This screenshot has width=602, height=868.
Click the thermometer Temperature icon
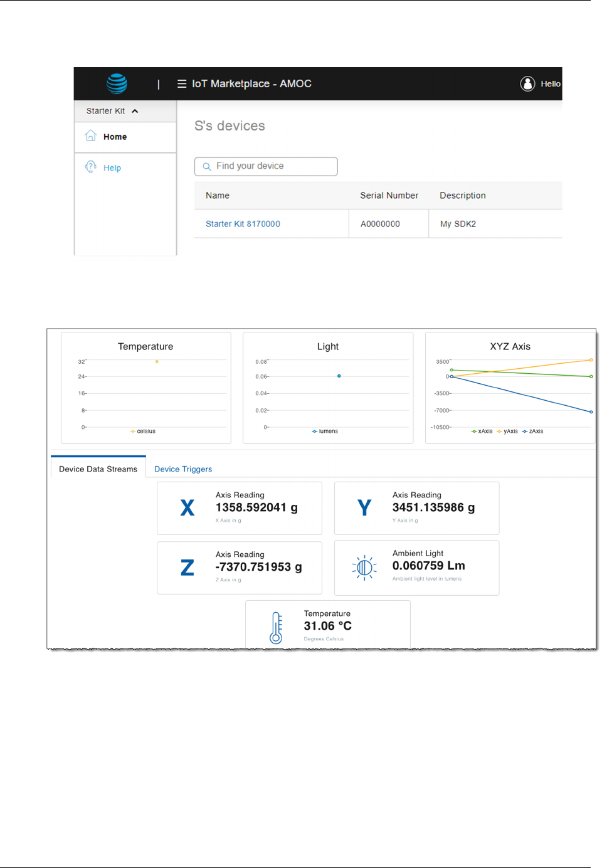point(276,628)
